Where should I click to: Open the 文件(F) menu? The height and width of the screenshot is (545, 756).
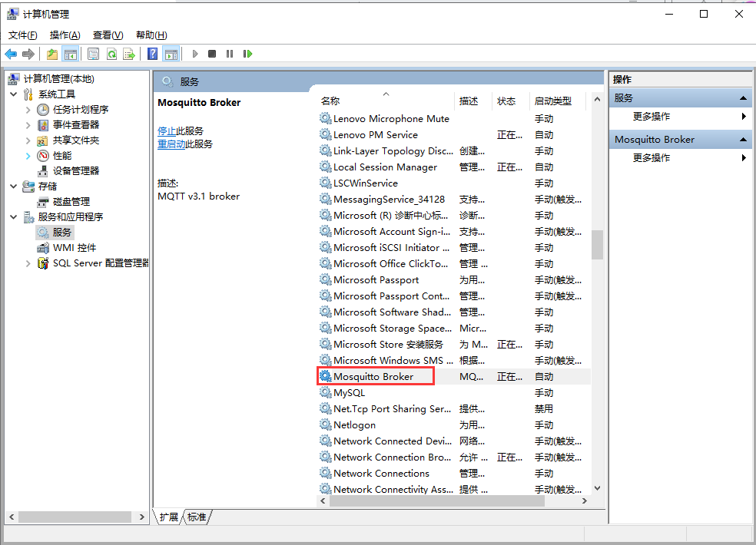point(22,35)
